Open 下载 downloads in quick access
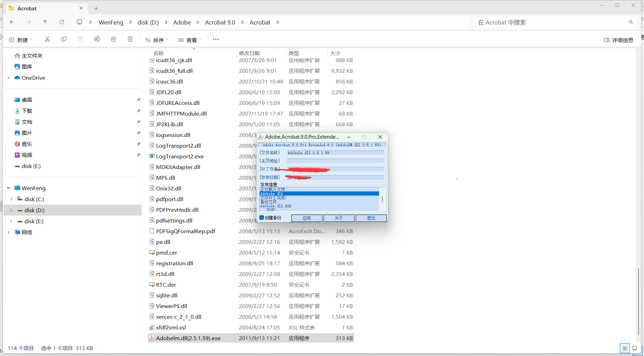 click(x=23, y=111)
